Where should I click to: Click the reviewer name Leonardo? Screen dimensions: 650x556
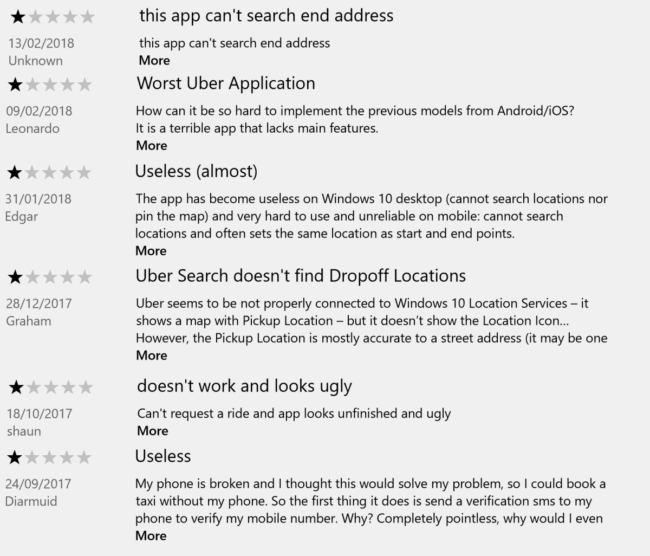pos(32,129)
